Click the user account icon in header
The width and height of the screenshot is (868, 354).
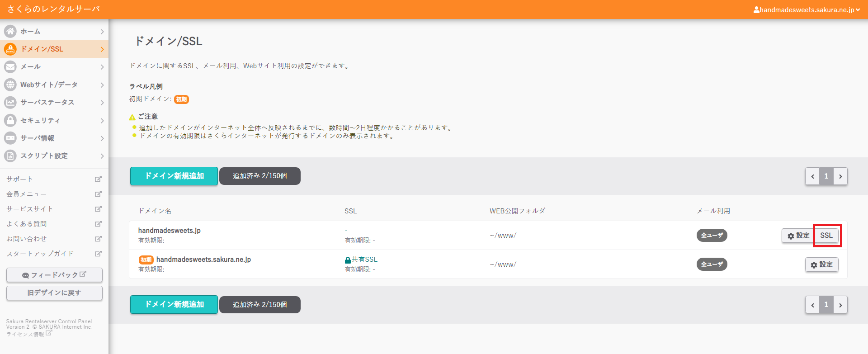tap(756, 9)
